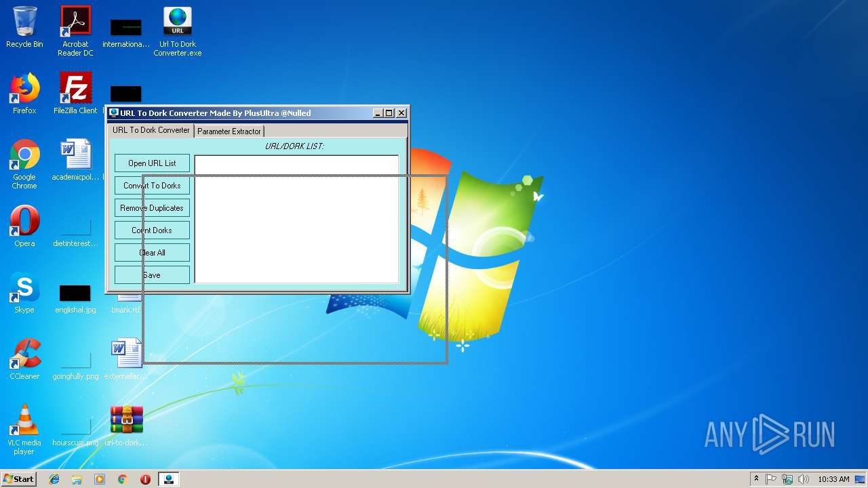The image size is (868, 488).
Task: Select the Url To Dork Converter.exe icon
Action: click(178, 31)
